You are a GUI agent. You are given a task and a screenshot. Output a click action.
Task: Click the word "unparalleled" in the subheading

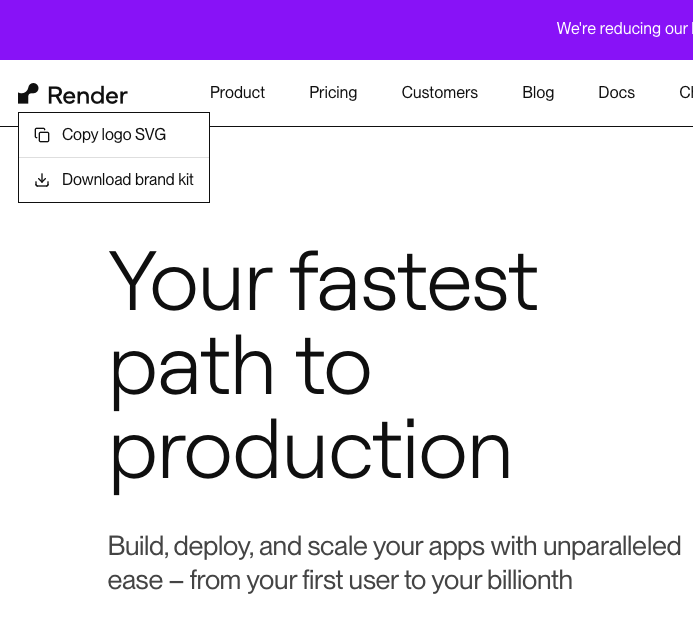coord(612,547)
